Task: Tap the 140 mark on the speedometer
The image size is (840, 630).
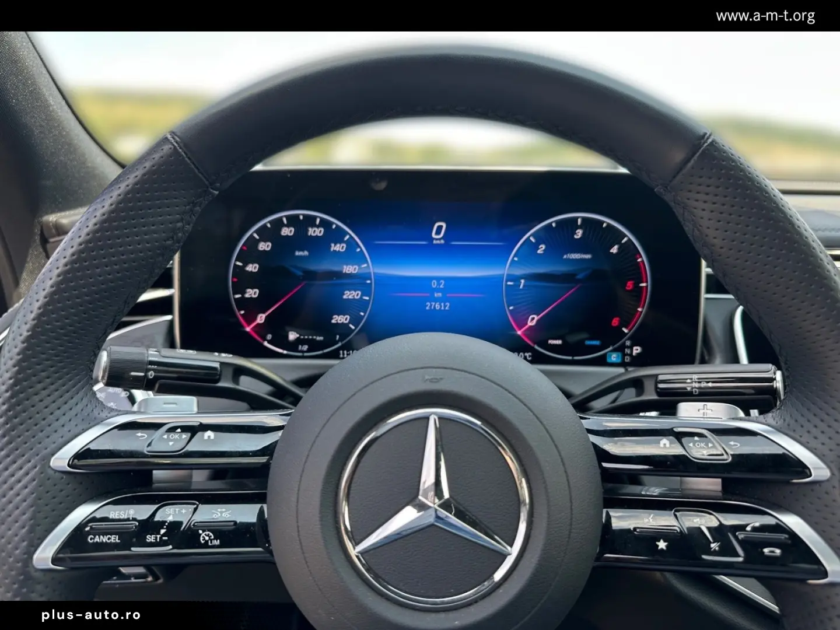Action: click(338, 247)
